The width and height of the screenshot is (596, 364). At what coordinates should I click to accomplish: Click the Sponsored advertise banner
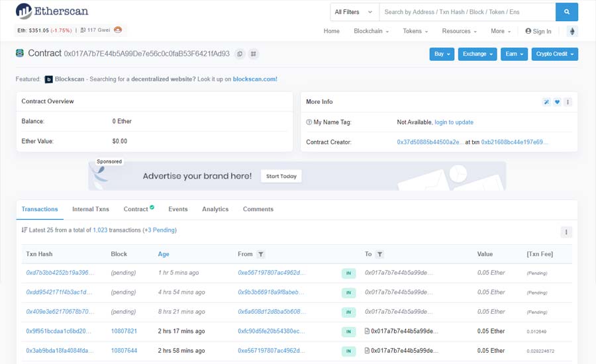pos(297,176)
